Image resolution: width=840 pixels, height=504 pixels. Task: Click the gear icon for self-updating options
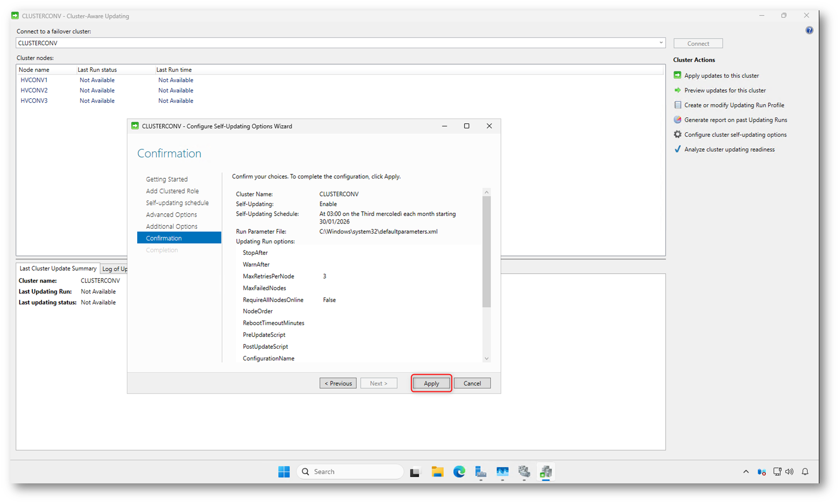[x=677, y=135]
